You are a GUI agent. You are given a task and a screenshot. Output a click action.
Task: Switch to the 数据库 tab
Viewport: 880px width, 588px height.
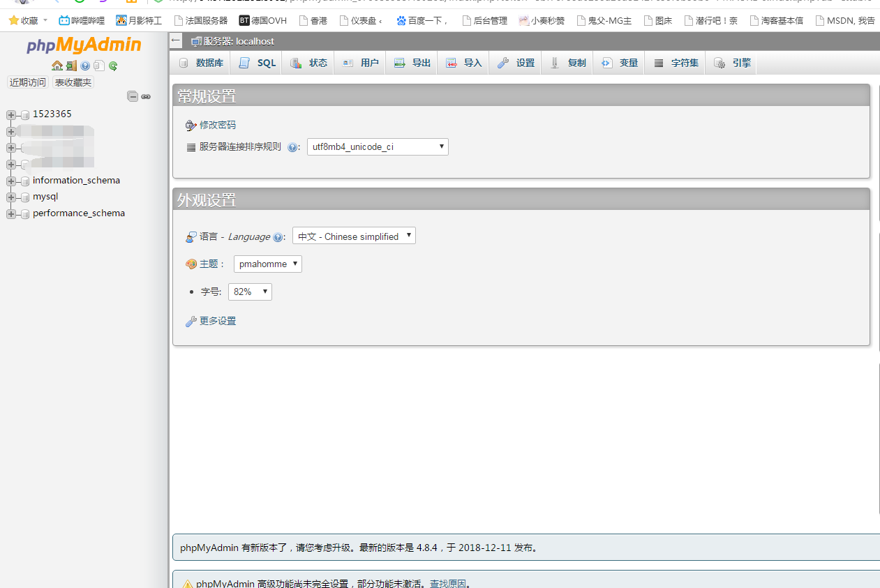point(201,63)
